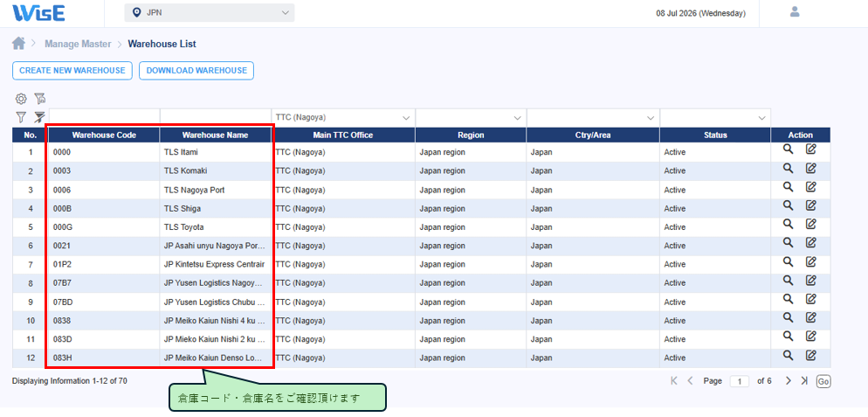
Task: Expand the Status filter dropdown
Action: pyautogui.click(x=715, y=117)
